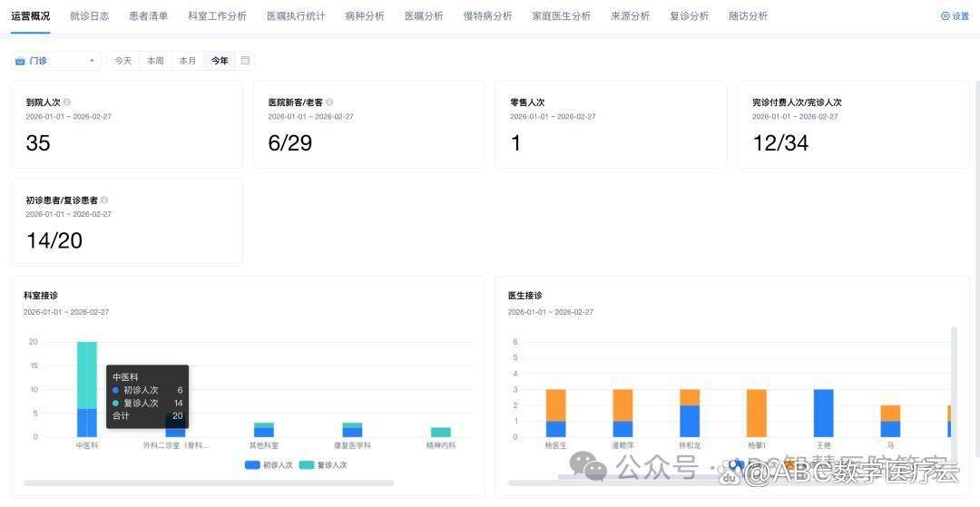The height and width of the screenshot is (507, 980).
Task: Go to the 科室工作分析 tab
Action: pyautogui.click(x=217, y=16)
